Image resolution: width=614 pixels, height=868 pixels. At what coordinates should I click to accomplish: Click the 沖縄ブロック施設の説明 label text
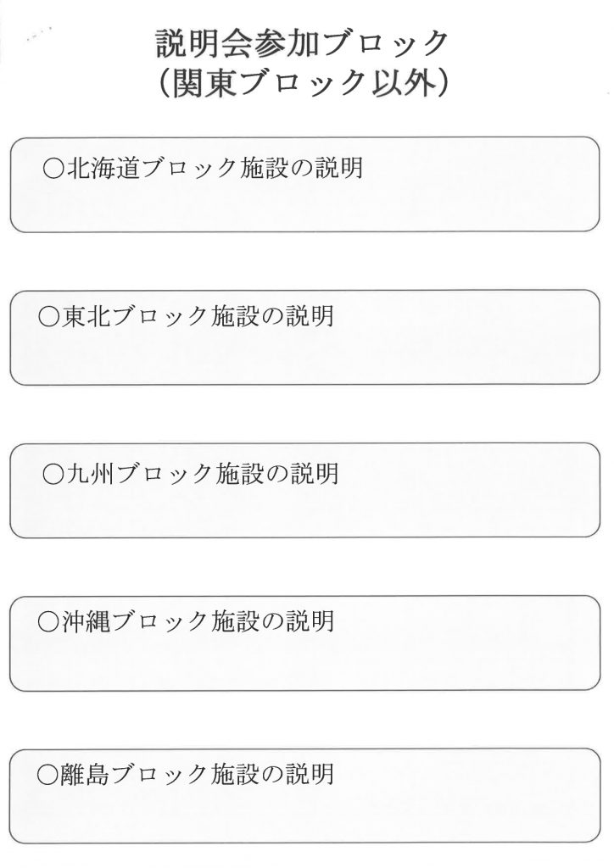[198, 622]
